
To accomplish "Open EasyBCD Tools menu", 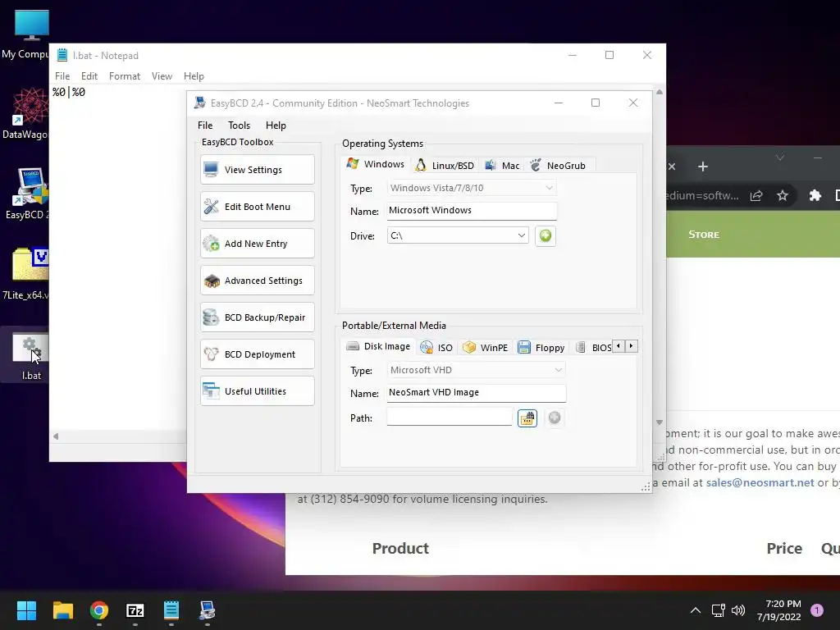I will coord(239,126).
